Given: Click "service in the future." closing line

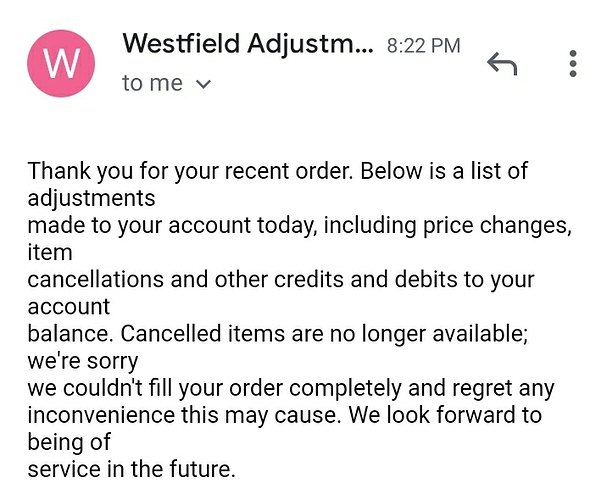Looking at the screenshot, I should [x=131, y=469].
